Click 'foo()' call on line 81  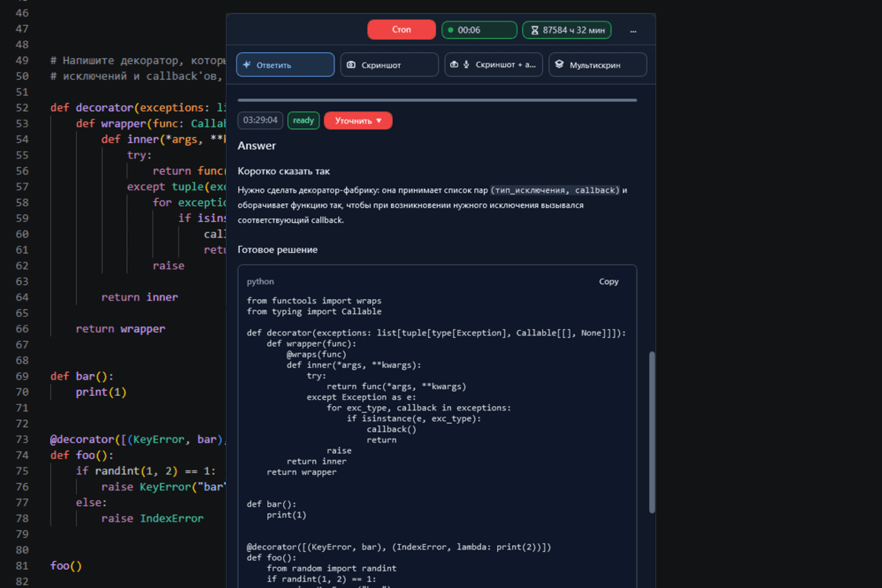tap(66, 566)
